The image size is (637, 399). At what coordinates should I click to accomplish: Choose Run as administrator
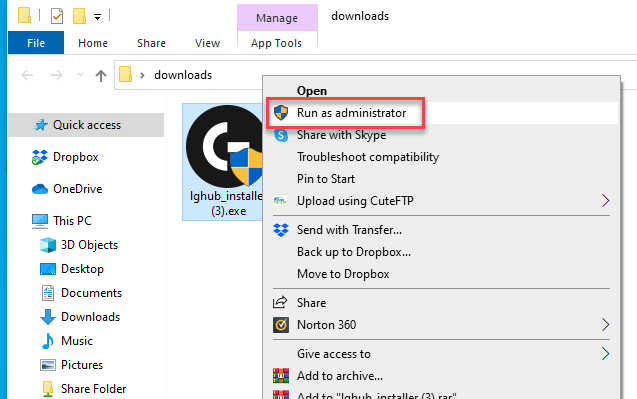tap(351, 113)
